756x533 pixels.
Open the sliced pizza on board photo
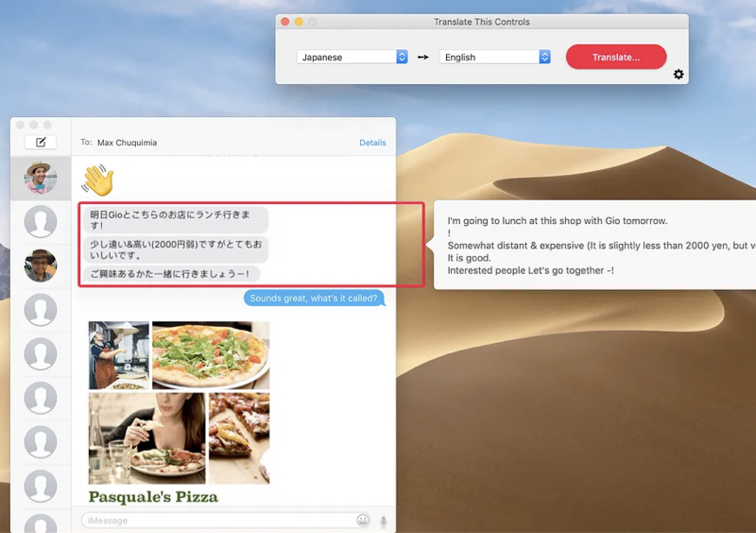(x=239, y=438)
